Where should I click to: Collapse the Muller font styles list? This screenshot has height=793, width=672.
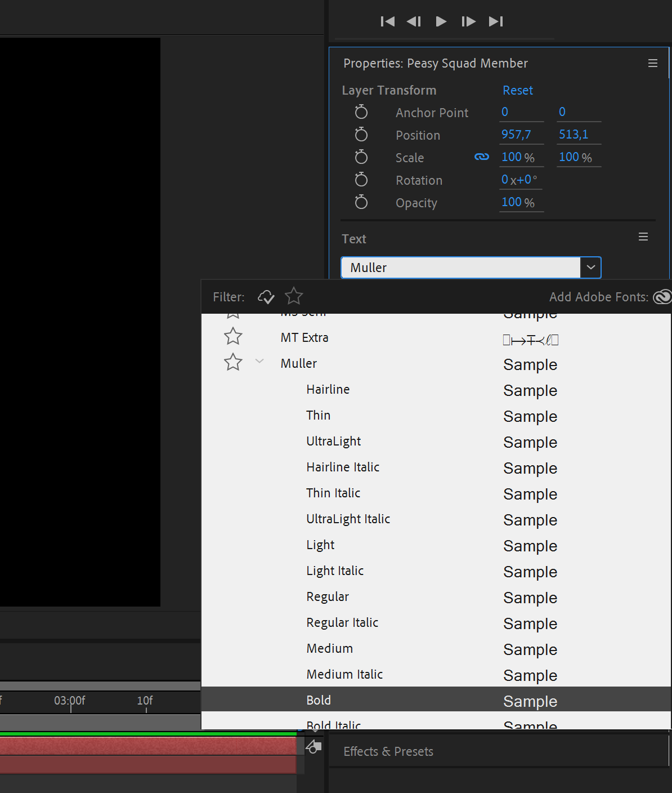(x=259, y=361)
